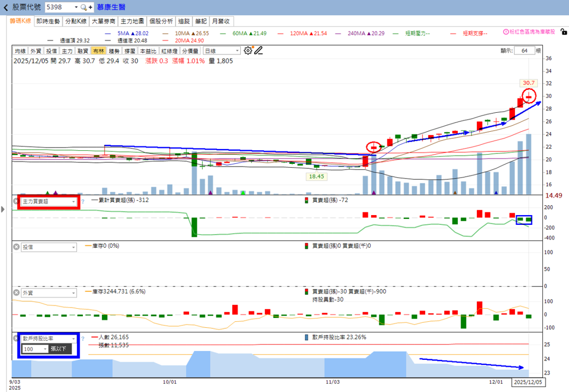Close the 投信 indicator panel
569x392 pixels.
(16, 247)
